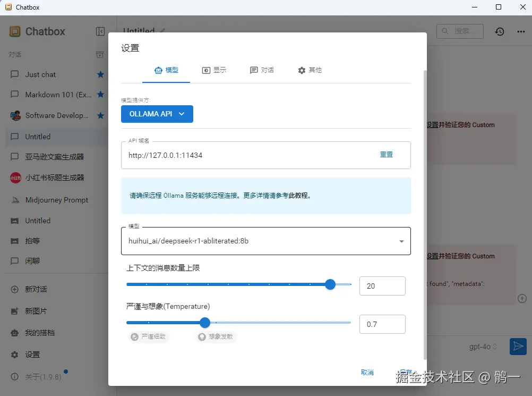
Task: Click the message limit value field showing 20
Action: tap(382, 286)
